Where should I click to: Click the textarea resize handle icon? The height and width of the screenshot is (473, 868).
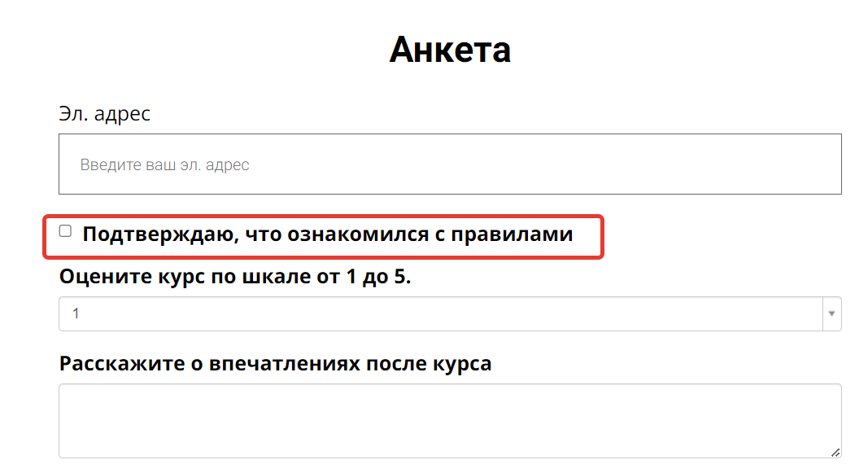pyautogui.click(x=835, y=453)
